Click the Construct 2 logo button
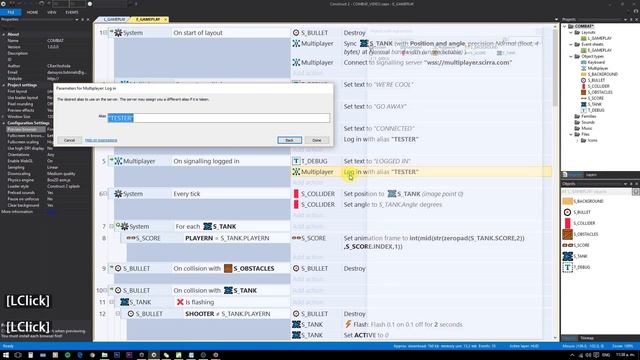This screenshot has width=640, height=360. point(3,3)
